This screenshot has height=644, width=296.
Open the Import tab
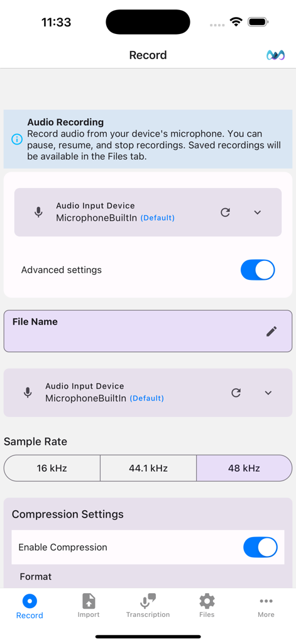tap(89, 606)
